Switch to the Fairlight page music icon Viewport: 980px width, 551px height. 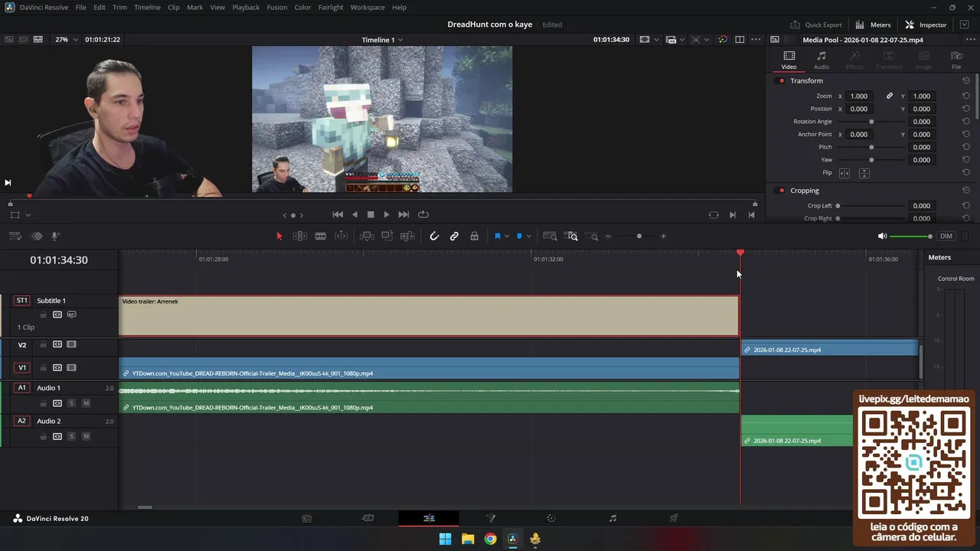pos(612,518)
